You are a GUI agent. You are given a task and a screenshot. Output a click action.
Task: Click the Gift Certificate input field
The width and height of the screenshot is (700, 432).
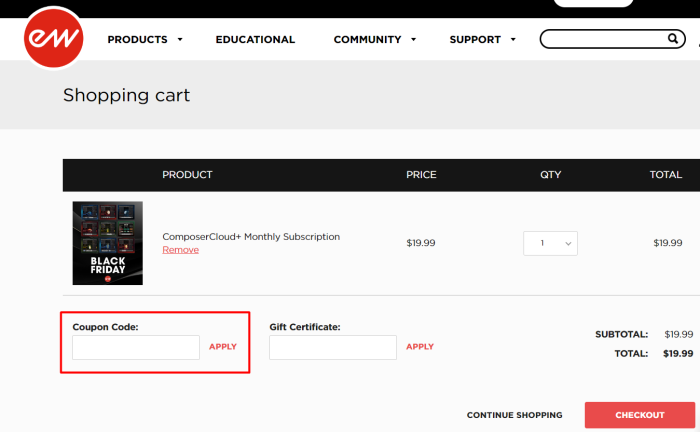tap(333, 347)
